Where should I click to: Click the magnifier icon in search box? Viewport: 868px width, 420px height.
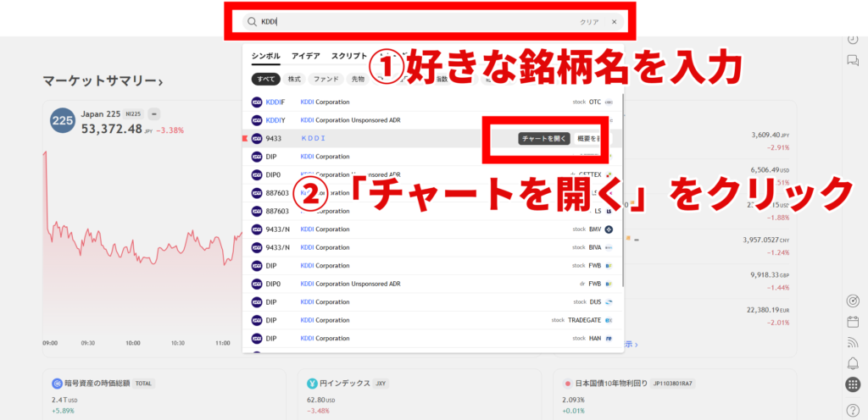click(x=252, y=22)
